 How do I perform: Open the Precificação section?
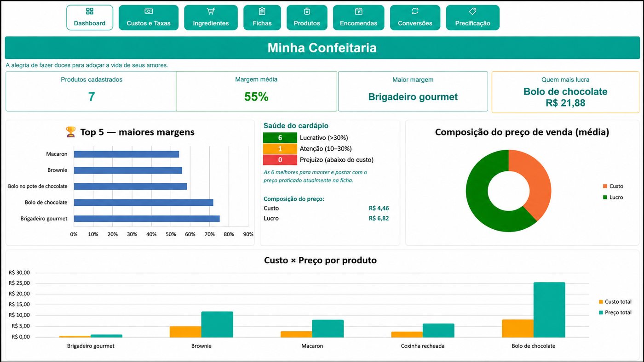tap(472, 17)
